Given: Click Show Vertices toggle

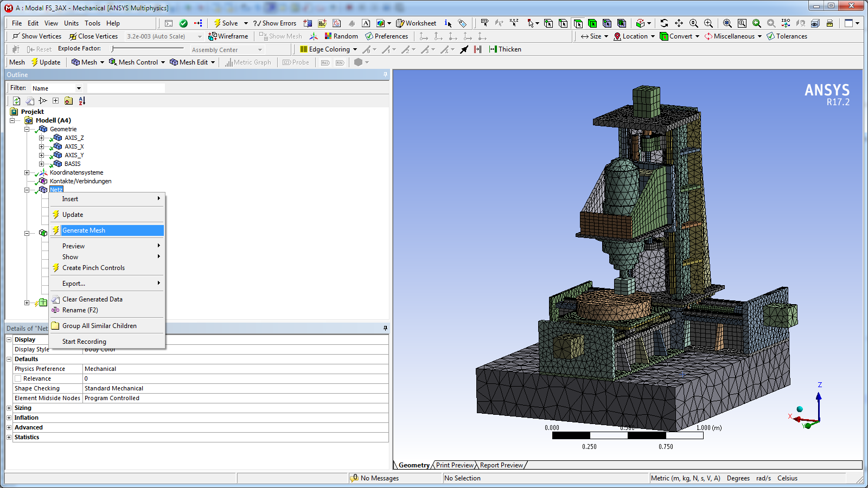Looking at the screenshot, I should [37, 36].
